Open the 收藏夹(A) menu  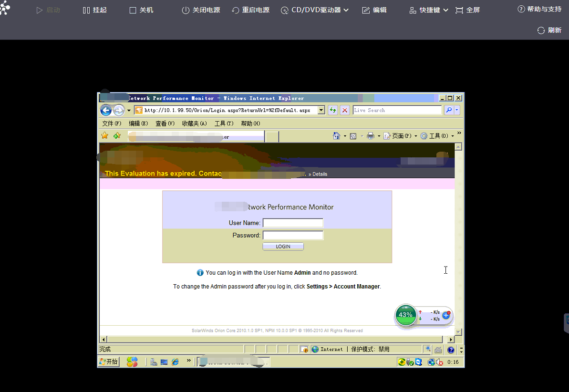click(x=195, y=124)
